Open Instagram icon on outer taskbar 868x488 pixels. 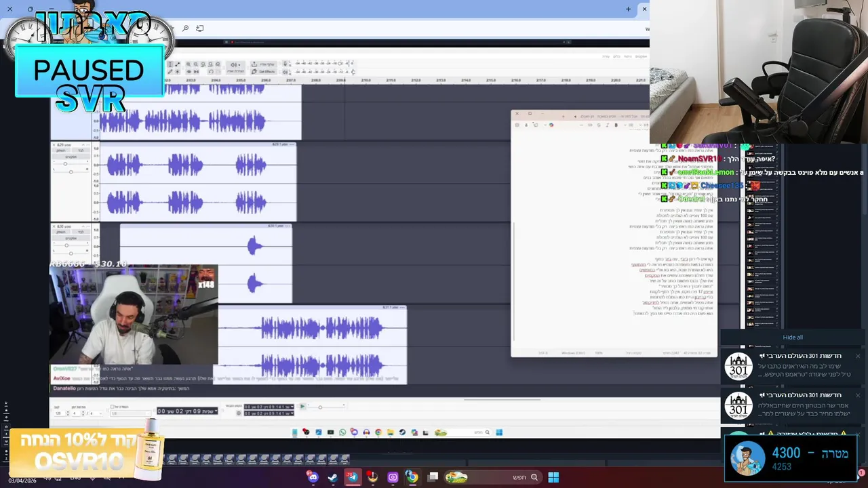pos(393,477)
